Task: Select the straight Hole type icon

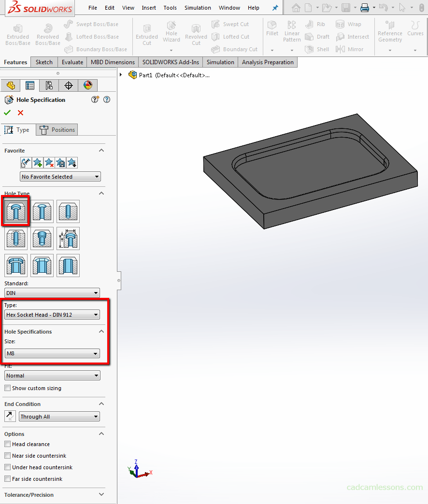Action: pos(68,211)
